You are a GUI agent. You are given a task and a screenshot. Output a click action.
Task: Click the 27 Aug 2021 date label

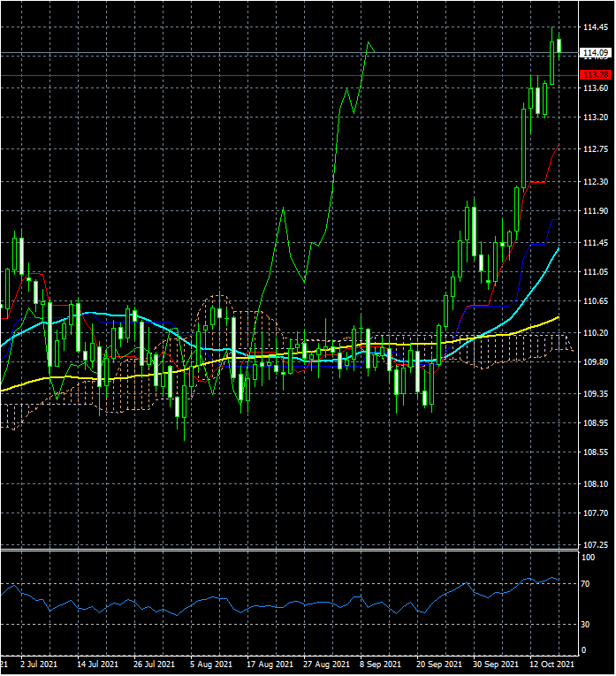click(326, 665)
